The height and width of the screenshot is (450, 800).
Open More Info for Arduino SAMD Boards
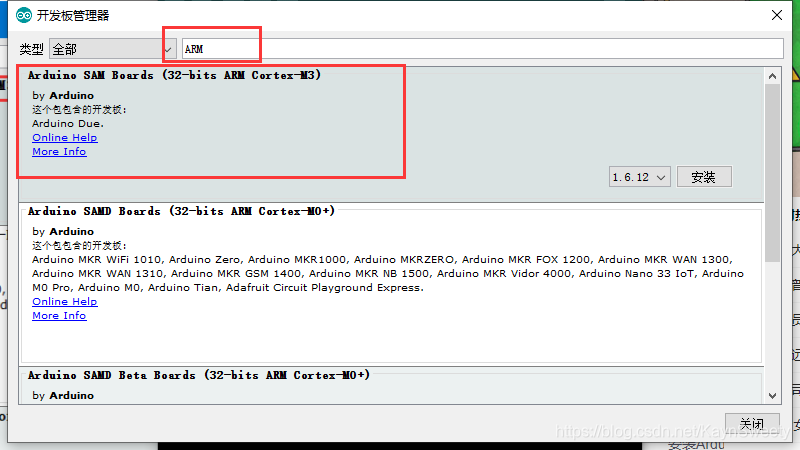coord(59,316)
